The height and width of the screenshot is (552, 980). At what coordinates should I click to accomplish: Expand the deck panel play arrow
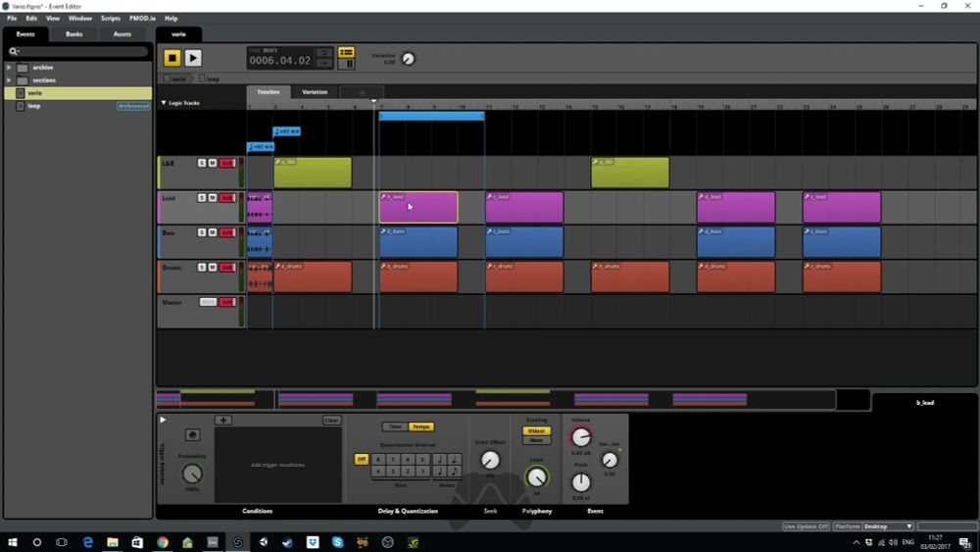[163, 420]
